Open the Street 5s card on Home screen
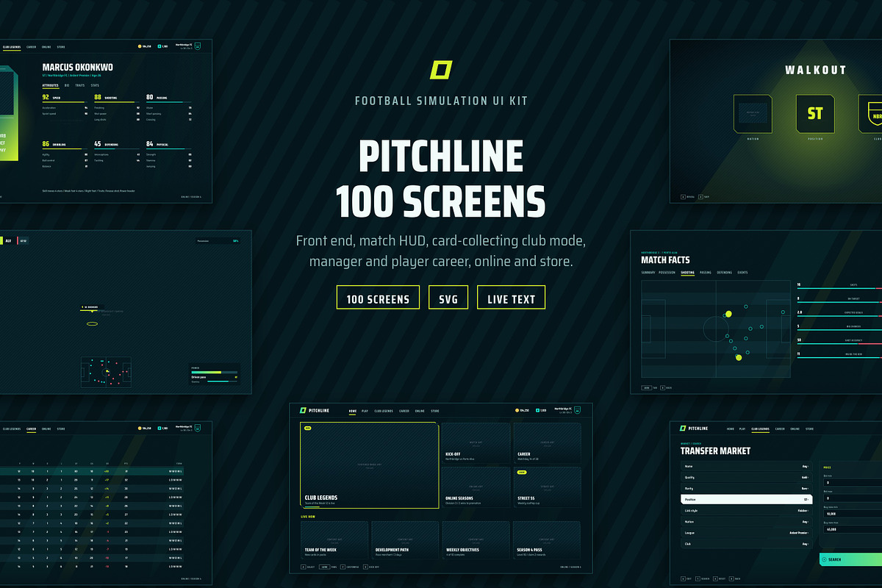The width and height of the screenshot is (882, 588). [546, 488]
